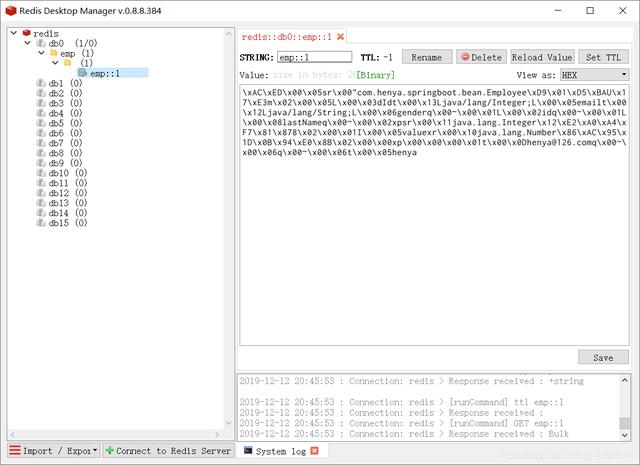Viewport: 640px width, 465px height.
Task: Click the tree panel scroll-right arrow
Action: 217,435
